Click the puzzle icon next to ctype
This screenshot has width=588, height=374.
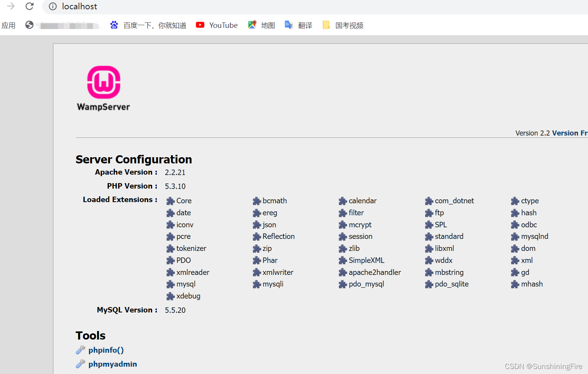tap(515, 201)
